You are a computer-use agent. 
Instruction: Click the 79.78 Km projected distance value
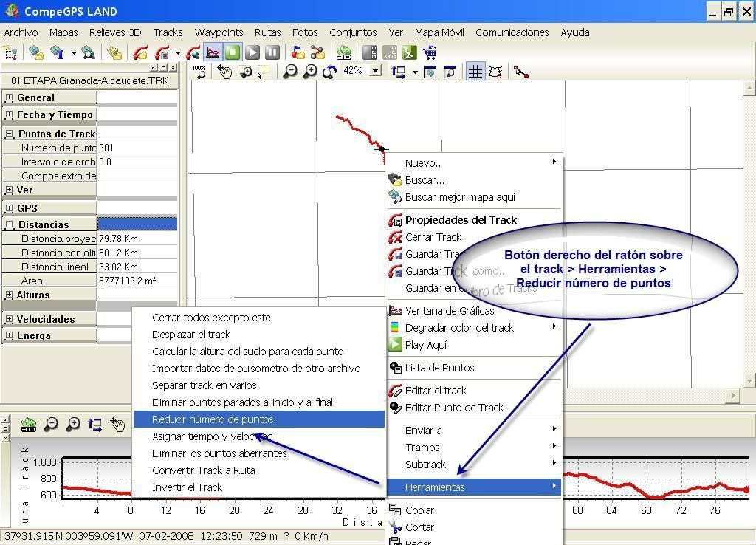point(137,239)
